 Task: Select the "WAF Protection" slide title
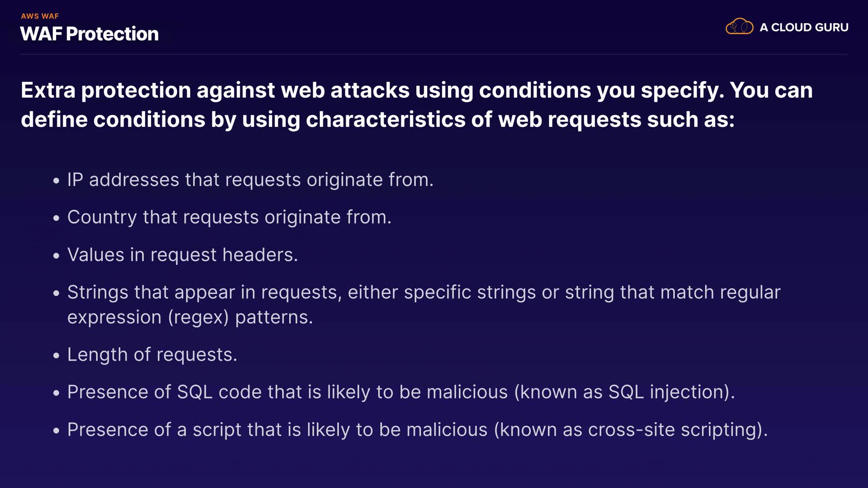tap(90, 34)
